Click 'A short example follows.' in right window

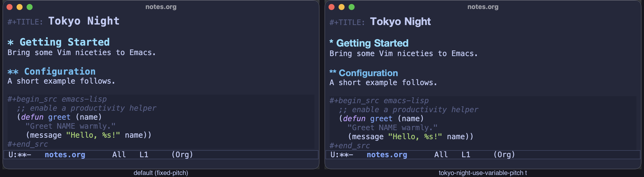click(x=383, y=83)
